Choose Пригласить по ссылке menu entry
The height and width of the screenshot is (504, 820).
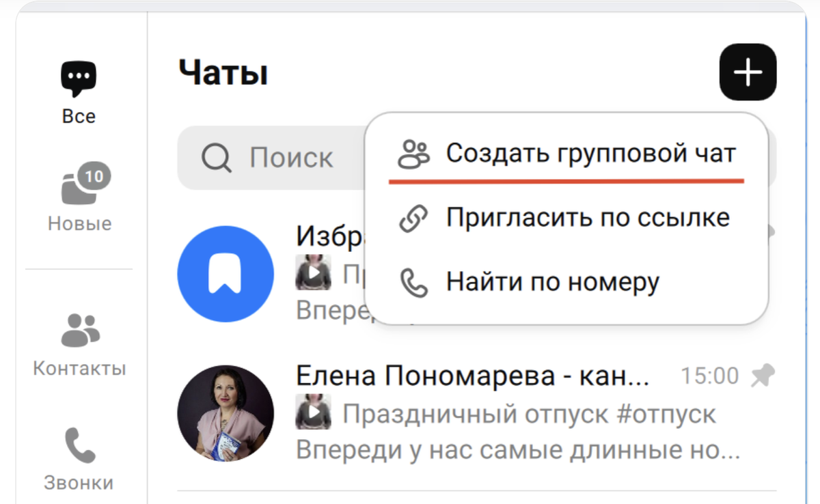click(588, 217)
